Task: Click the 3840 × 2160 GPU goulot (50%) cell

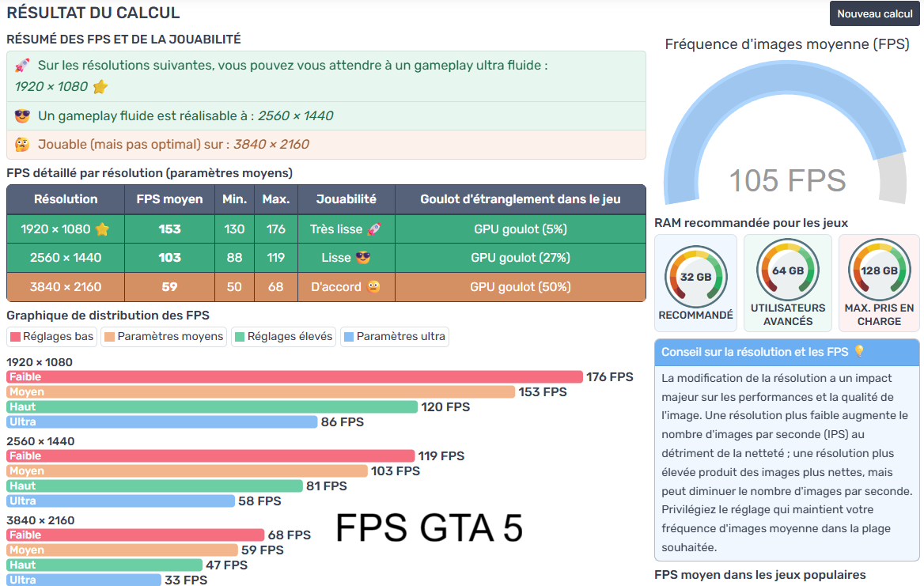Action: click(x=520, y=287)
